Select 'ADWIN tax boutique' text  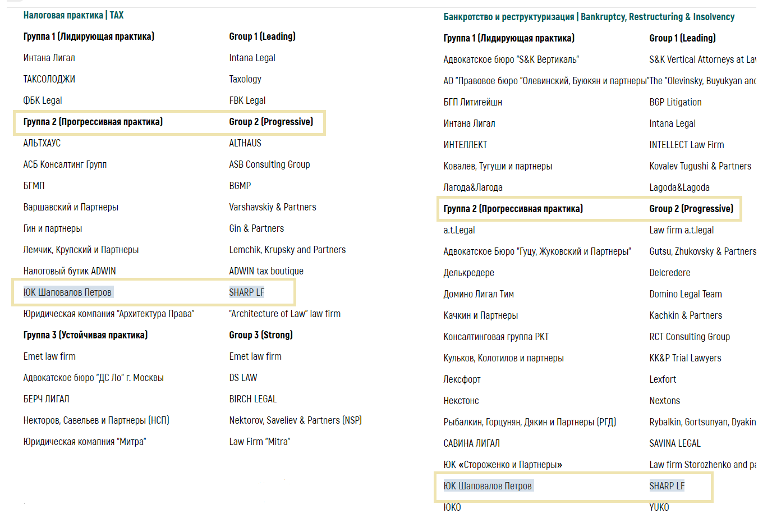click(x=266, y=271)
